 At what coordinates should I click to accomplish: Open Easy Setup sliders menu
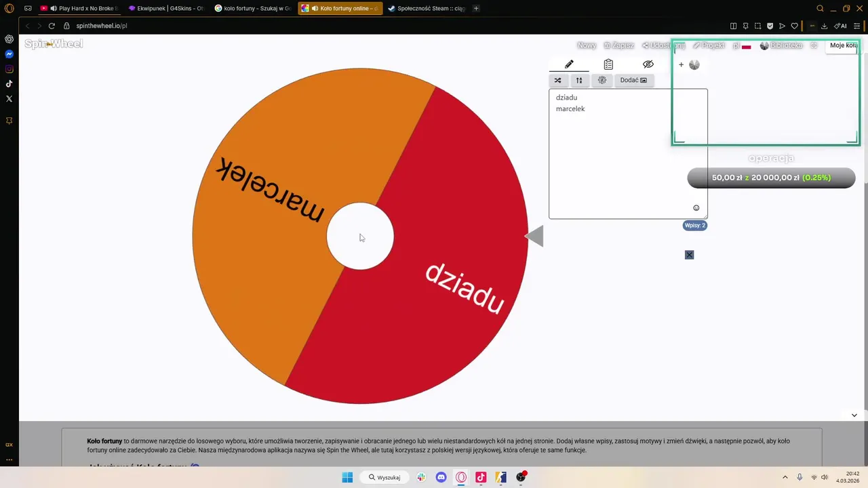point(856,26)
